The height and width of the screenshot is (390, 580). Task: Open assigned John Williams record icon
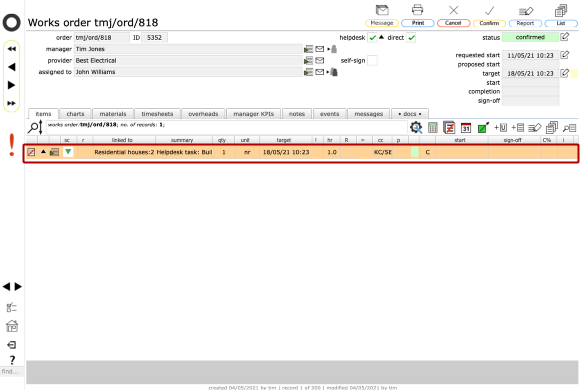click(308, 72)
